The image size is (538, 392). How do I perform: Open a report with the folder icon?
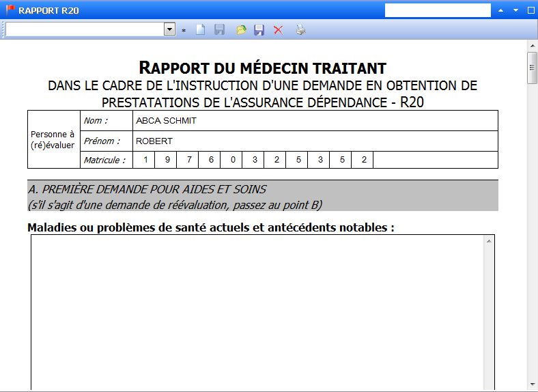pyautogui.click(x=241, y=30)
